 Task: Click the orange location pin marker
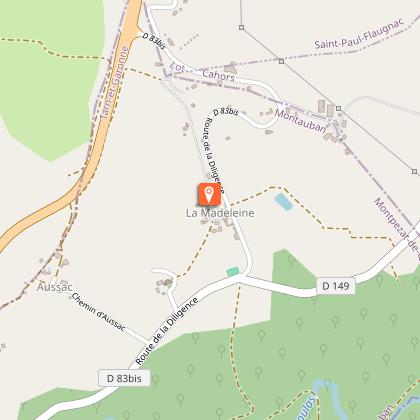pyautogui.click(x=209, y=194)
